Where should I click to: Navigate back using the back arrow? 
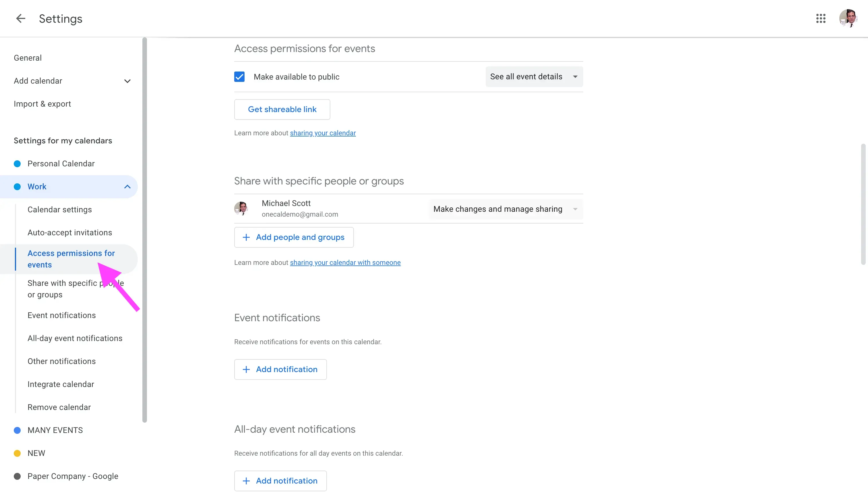(20, 19)
